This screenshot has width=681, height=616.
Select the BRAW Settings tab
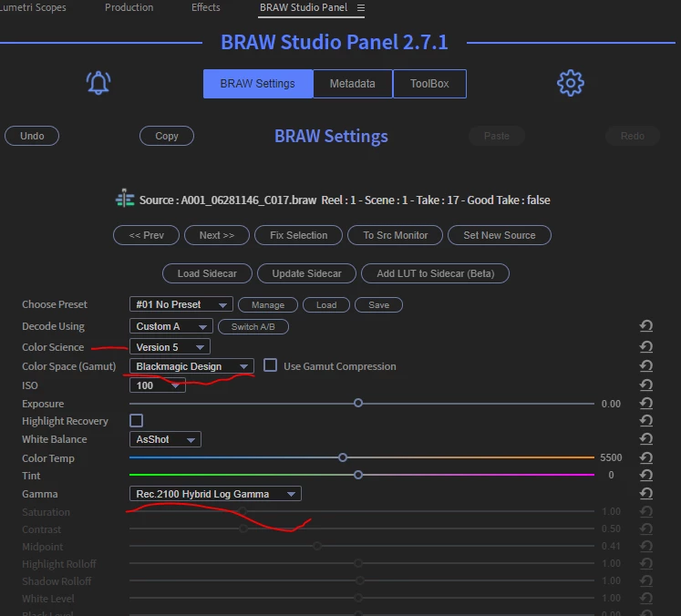[x=258, y=84]
